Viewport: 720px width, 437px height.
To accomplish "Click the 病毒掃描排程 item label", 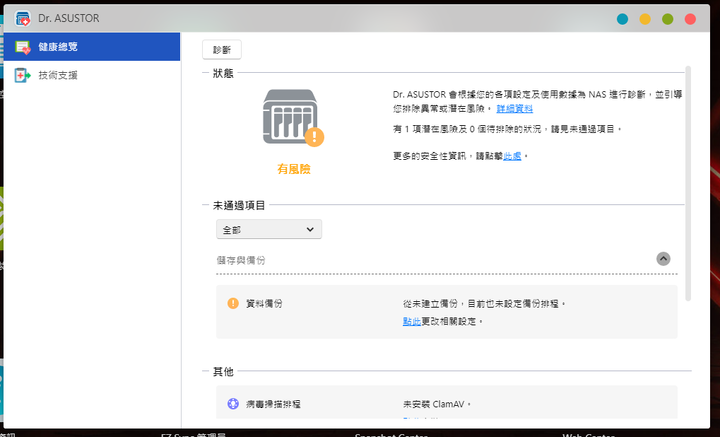I will pyautogui.click(x=273, y=404).
